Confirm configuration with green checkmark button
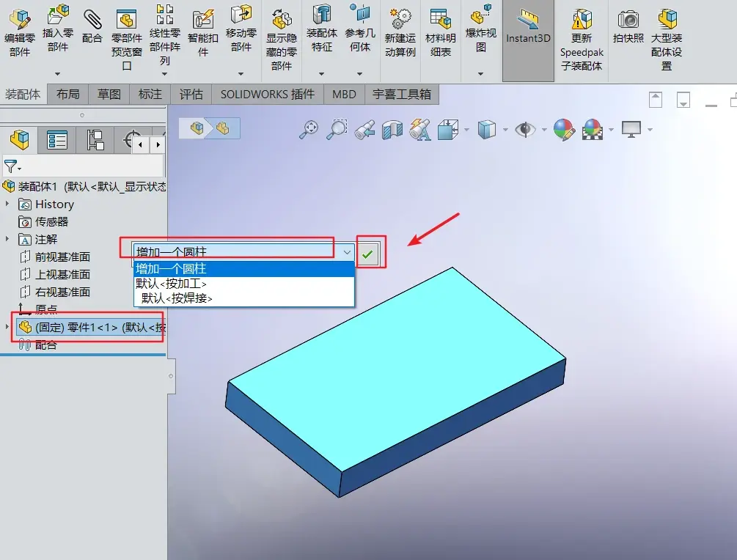Viewport: 737px width, 560px height. pos(367,254)
